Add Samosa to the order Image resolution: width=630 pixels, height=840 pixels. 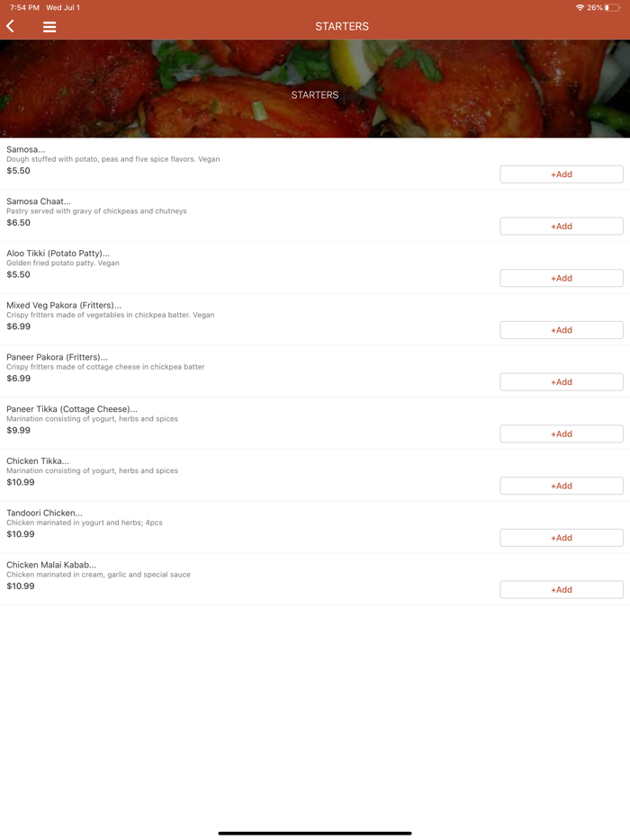561,174
